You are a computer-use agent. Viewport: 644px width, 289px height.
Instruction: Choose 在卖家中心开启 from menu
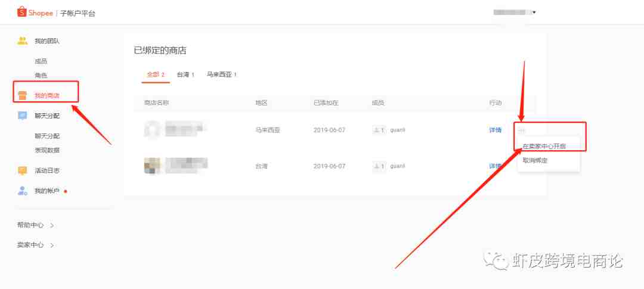(x=544, y=146)
